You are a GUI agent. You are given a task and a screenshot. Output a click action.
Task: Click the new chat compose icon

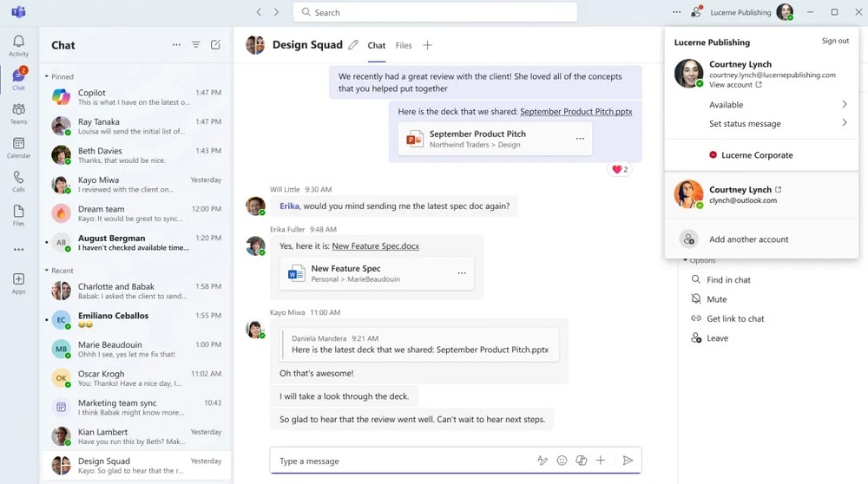[215, 45]
